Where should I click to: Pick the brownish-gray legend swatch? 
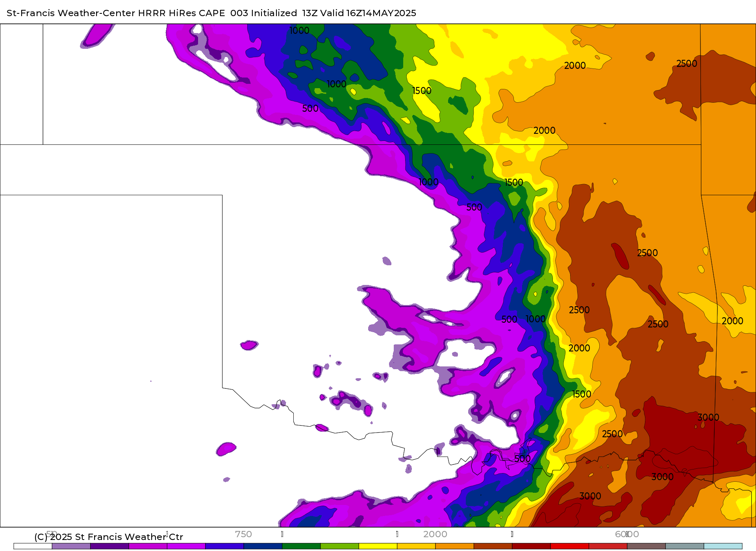647,546
